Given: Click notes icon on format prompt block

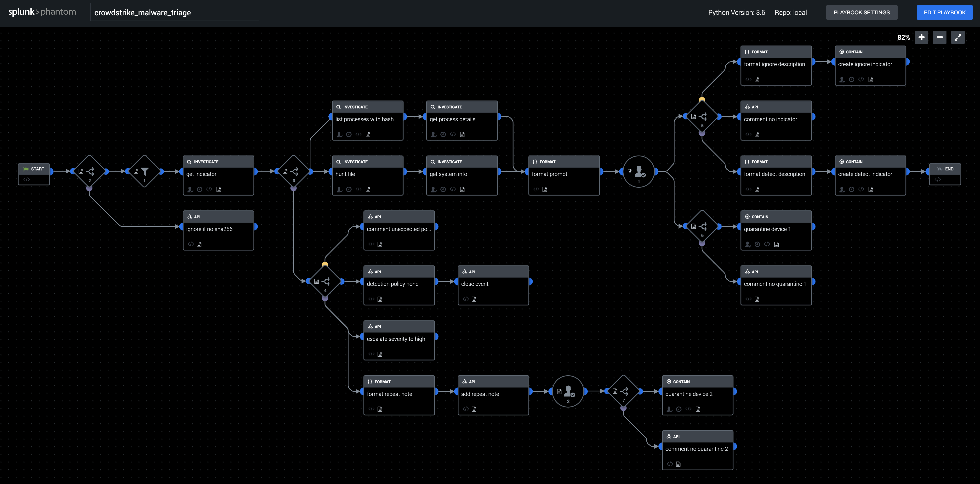Looking at the screenshot, I should tap(545, 189).
